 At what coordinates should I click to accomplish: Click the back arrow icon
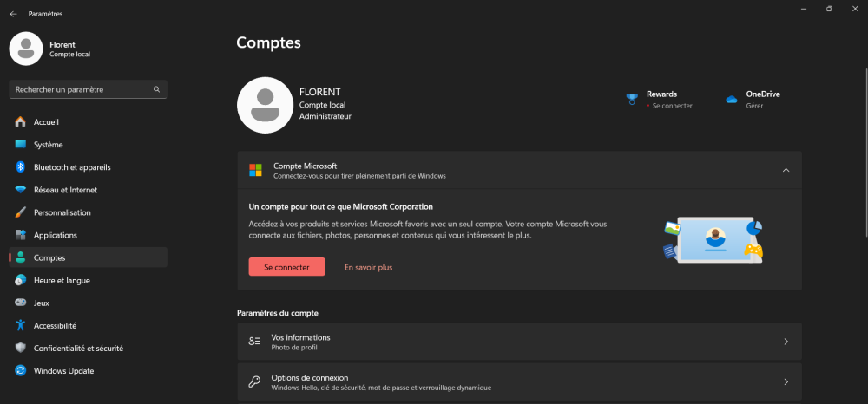[13, 14]
